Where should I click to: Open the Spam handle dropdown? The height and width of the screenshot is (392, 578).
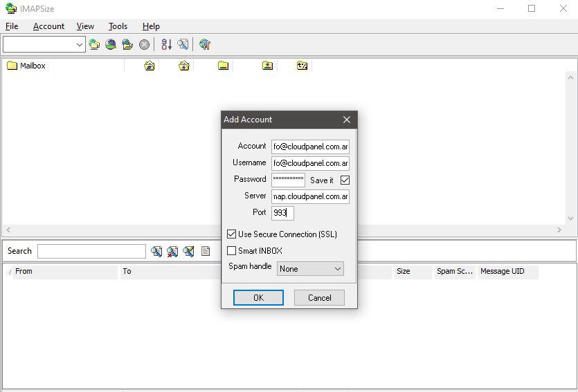tap(310, 269)
